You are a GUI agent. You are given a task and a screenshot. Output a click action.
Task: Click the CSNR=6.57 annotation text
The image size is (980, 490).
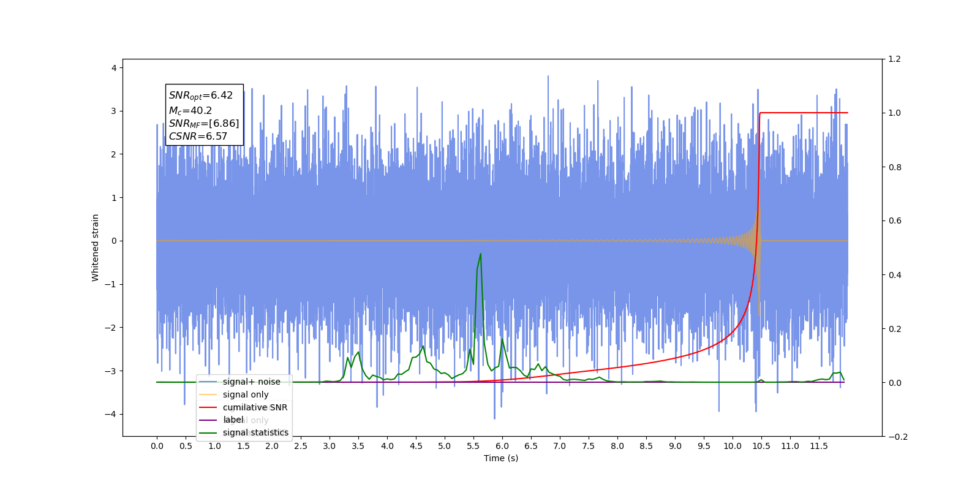[x=198, y=137]
